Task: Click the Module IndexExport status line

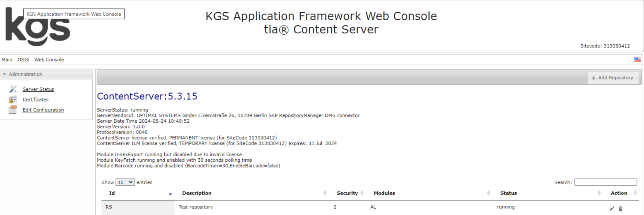Action: pos(169,155)
